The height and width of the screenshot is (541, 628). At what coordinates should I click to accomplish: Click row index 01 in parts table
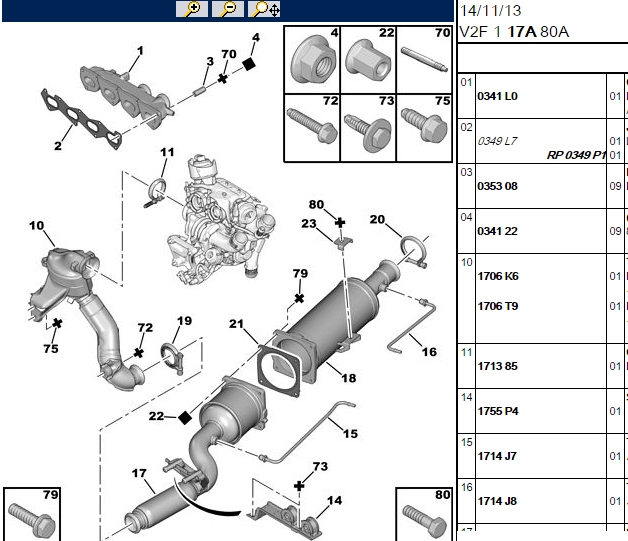point(466,82)
